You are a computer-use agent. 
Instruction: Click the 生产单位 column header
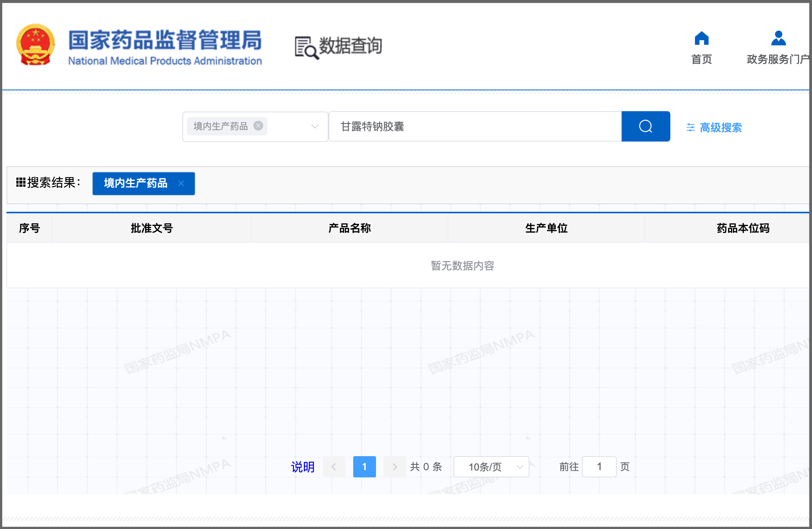click(x=546, y=228)
